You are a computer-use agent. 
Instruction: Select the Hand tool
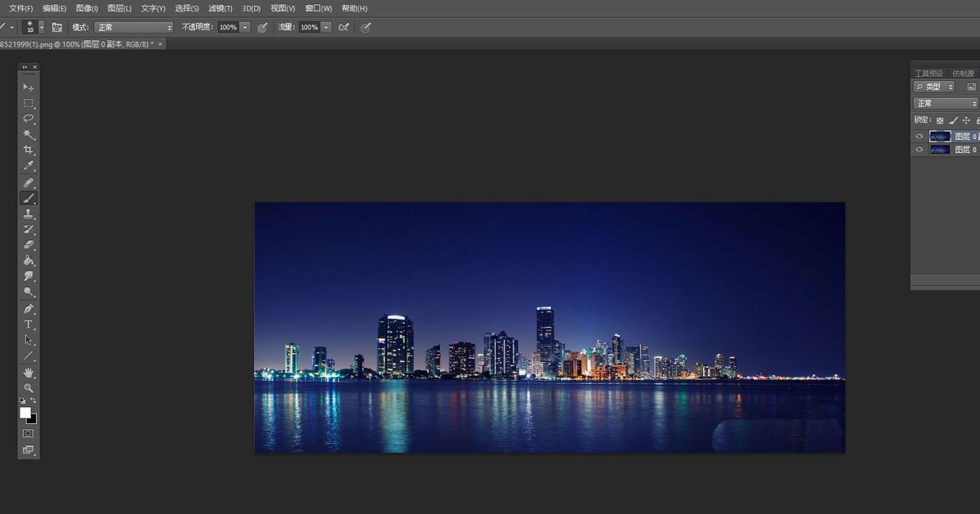pos(29,373)
